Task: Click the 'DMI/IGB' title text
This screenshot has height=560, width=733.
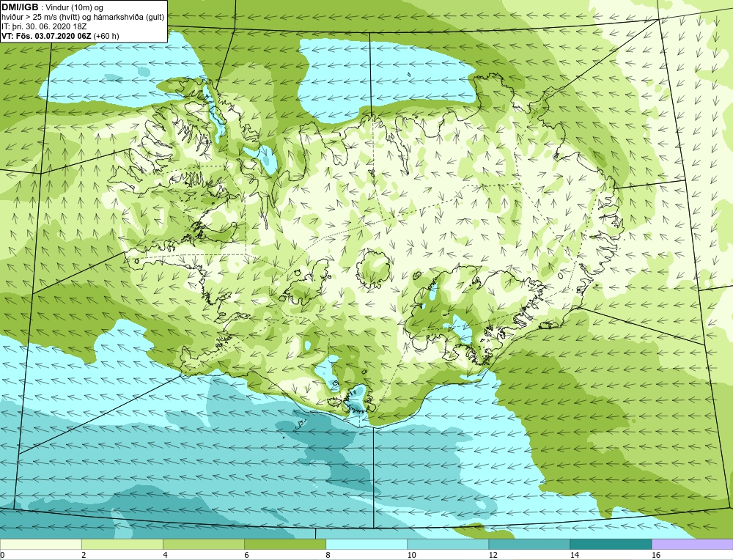Action: (20, 7)
